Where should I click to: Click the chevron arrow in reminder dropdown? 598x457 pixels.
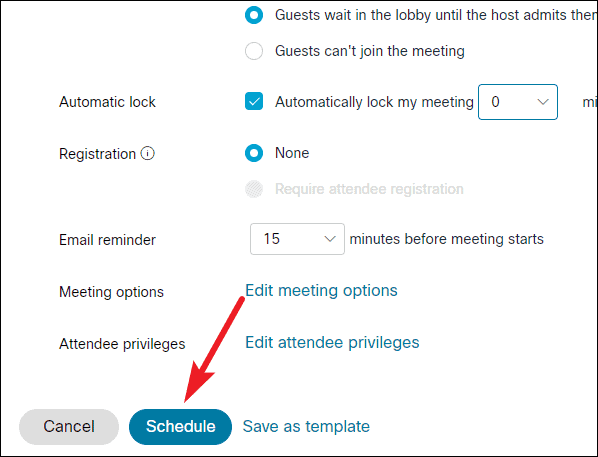[330, 239]
